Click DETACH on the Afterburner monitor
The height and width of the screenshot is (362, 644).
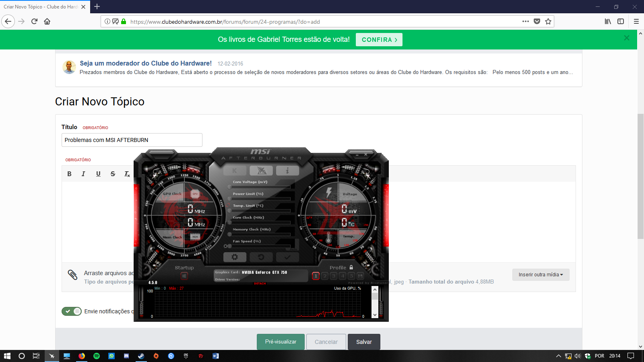click(x=260, y=284)
